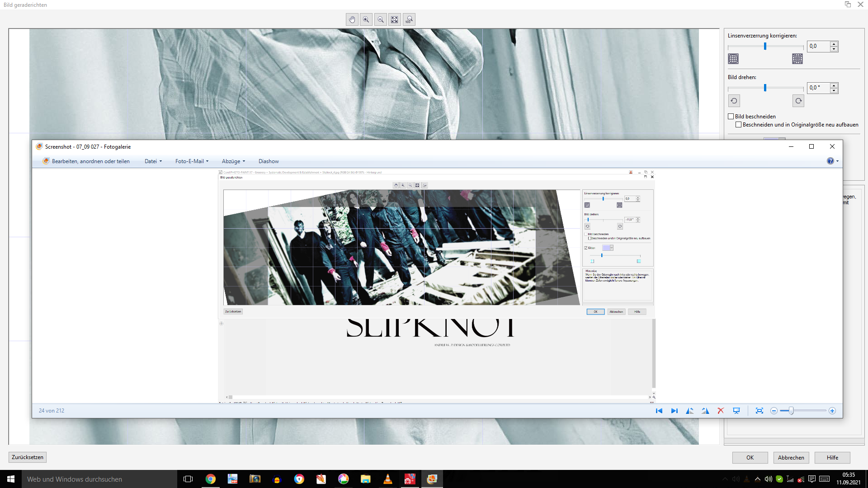868x488 pixels.
Task: Rotate photo right in Fotogalerie
Action: pyautogui.click(x=705, y=411)
